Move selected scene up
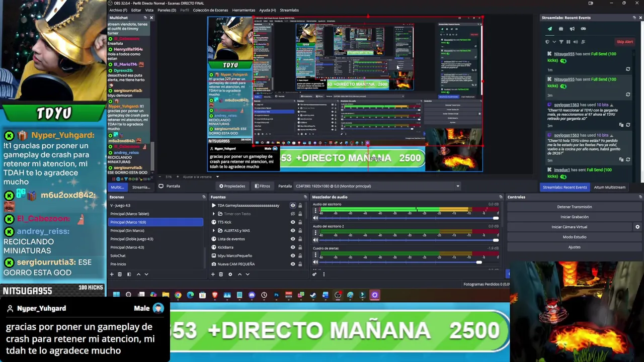The image size is (644, 362). (x=138, y=274)
